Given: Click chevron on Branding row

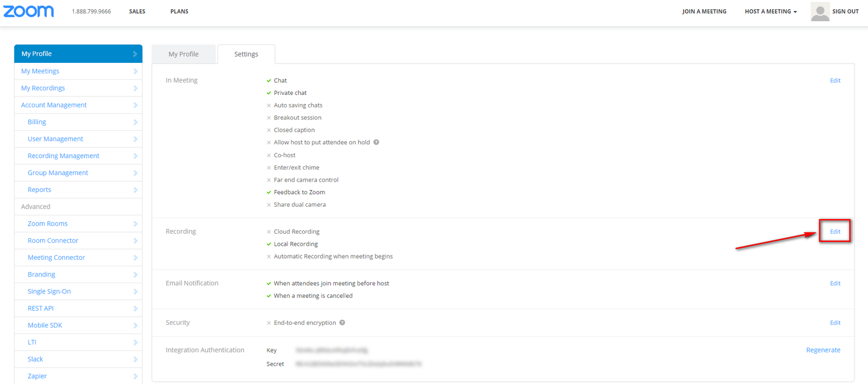Looking at the screenshot, I should click(x=135, y=274).
